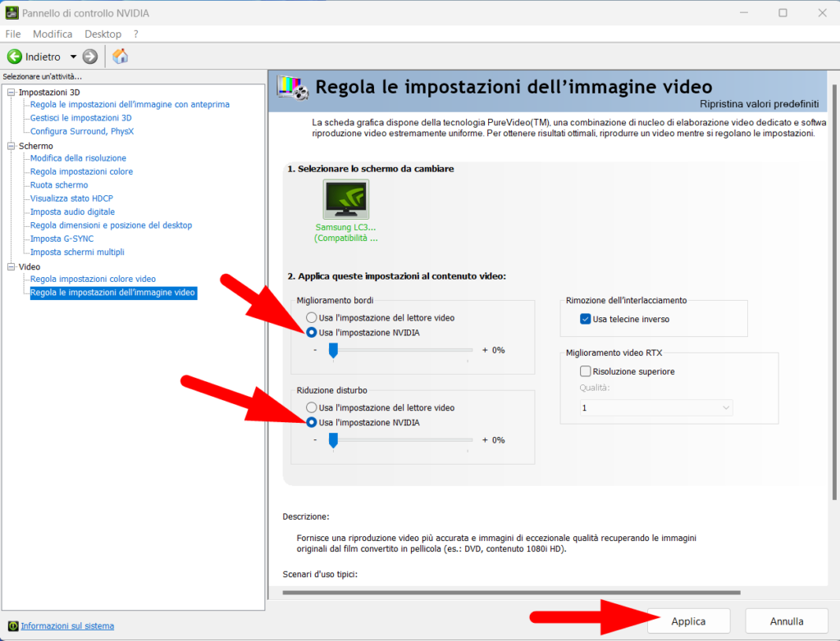The image size is (840, 641).
Task: Open the Indietro history dropdown arrow
Action: coord(73,57)
